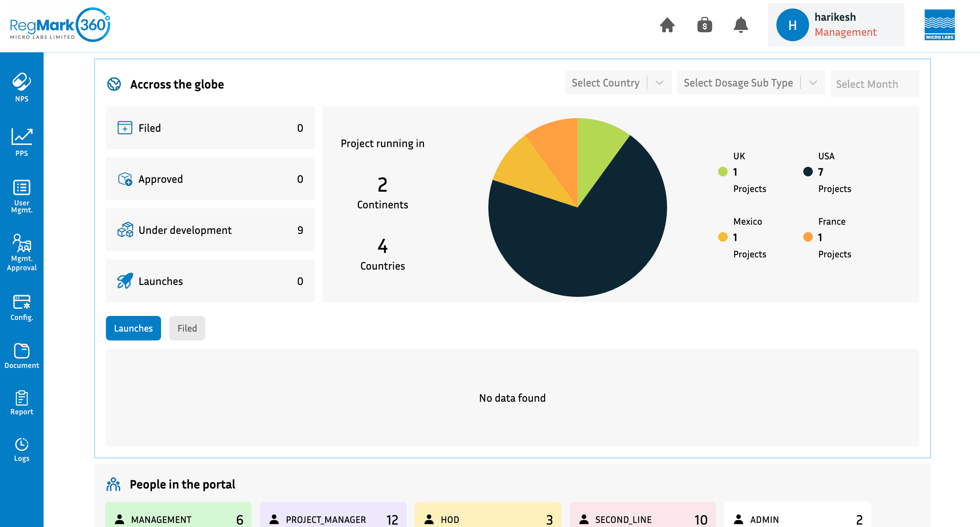
Task: Click the money bag icon in header
Action: pyautogui.click(x=704, y=25)
